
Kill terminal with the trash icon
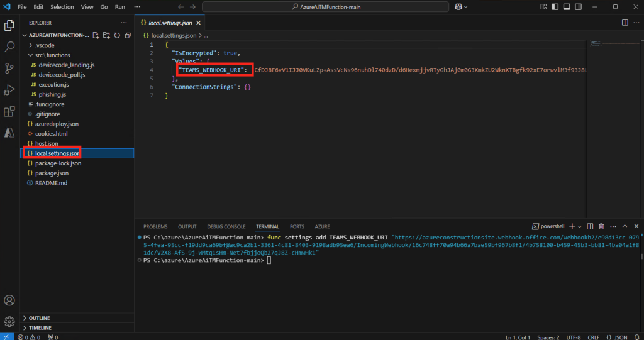coord(601,226)
